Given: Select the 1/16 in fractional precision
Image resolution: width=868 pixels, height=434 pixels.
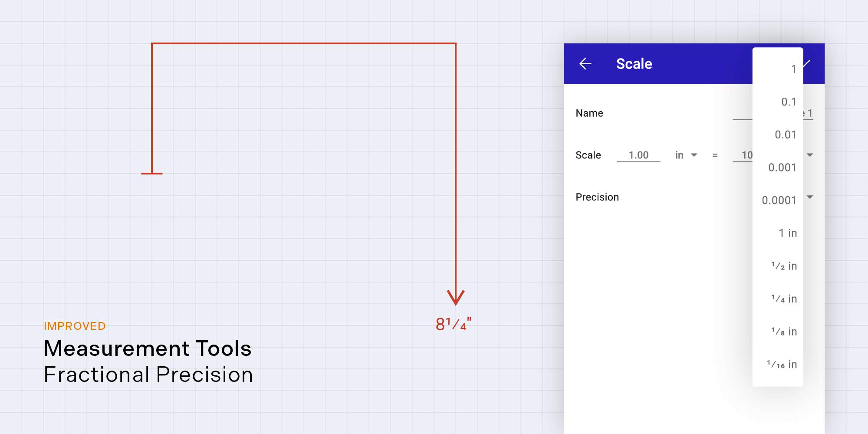Looking at the screenshot, I should [778, 365].
